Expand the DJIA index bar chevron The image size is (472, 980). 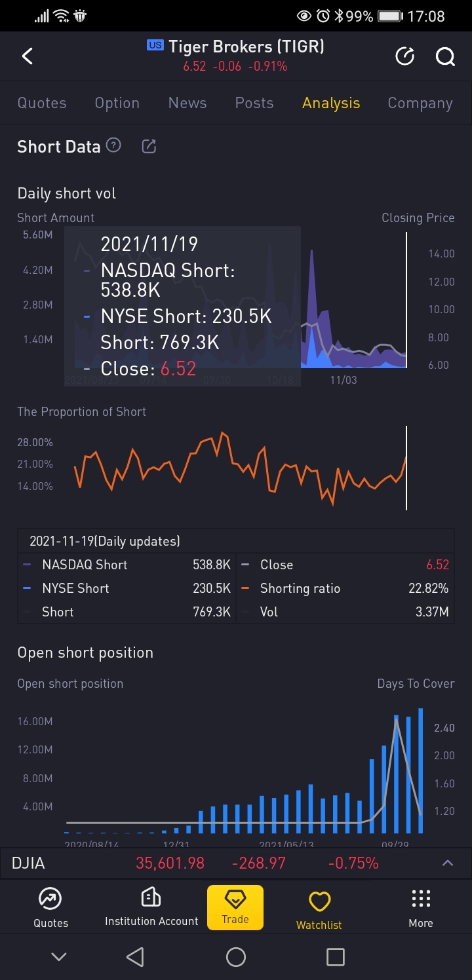(x=448, y=863)
